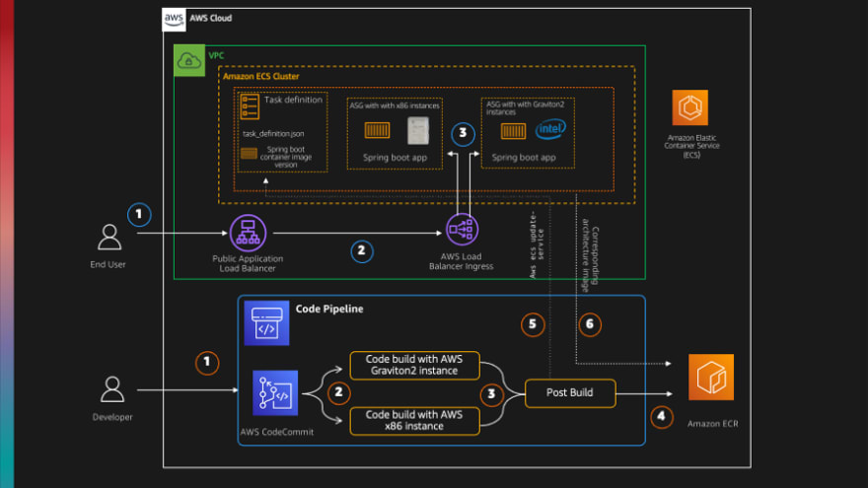Viewport: 868px width, 488px height.
Task: Click container icon in Graviton2 instances ASG box
Action: click(513, 131)
